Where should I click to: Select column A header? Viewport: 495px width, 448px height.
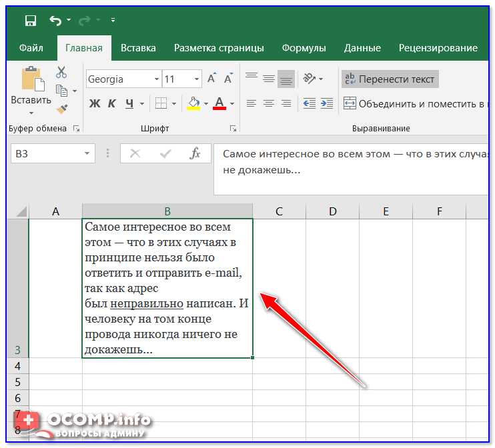click(55, 211)
